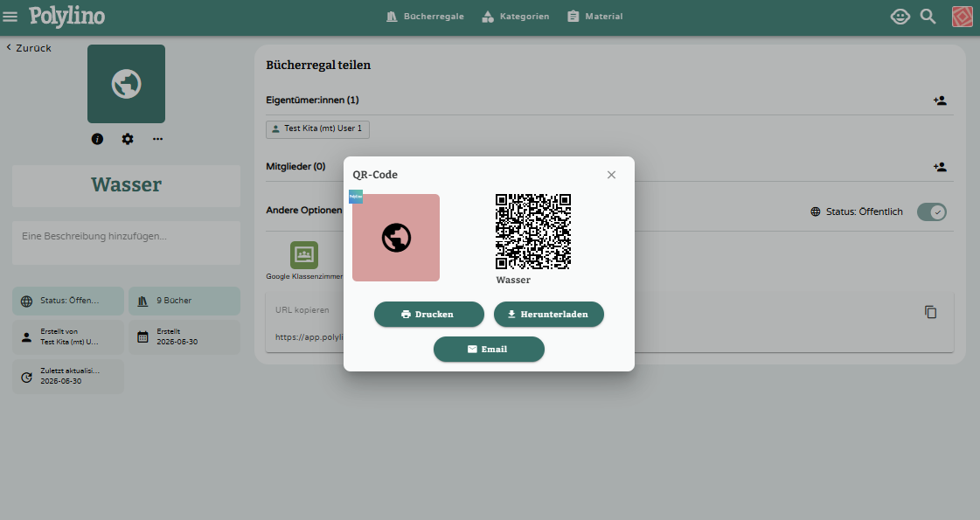Click the Wasser bookshelf globe cover image

[126, 84]
